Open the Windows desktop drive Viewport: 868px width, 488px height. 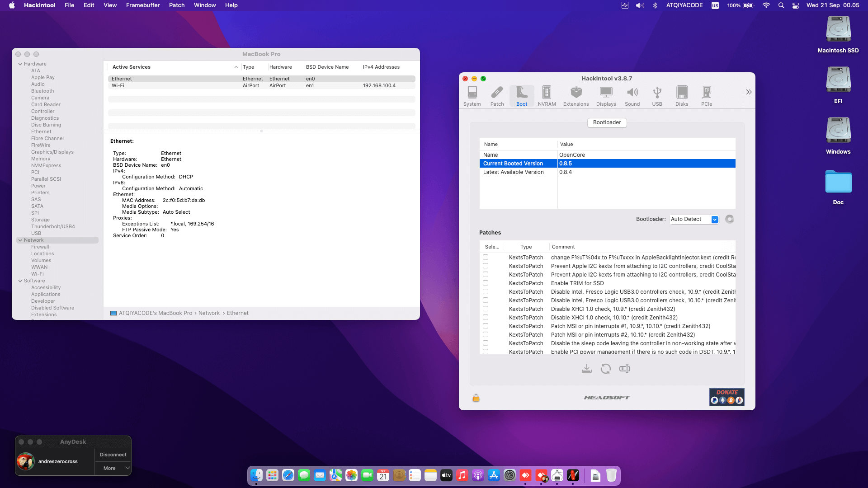(x=838, y=136)
